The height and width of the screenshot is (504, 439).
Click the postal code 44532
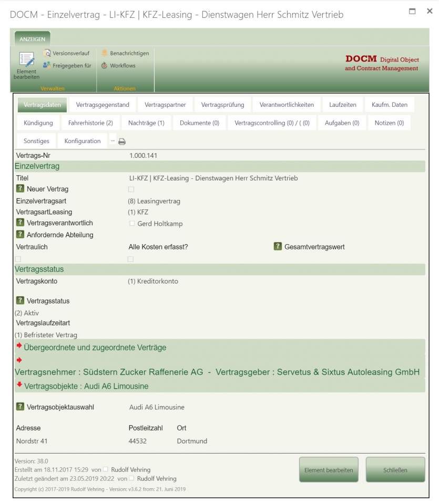(x=137, y=441)
